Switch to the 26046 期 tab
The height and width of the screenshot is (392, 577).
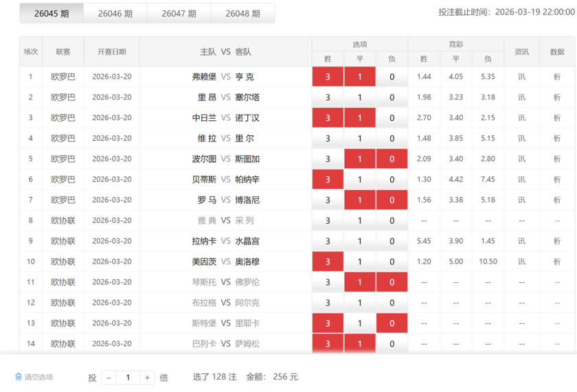[115, 13]
